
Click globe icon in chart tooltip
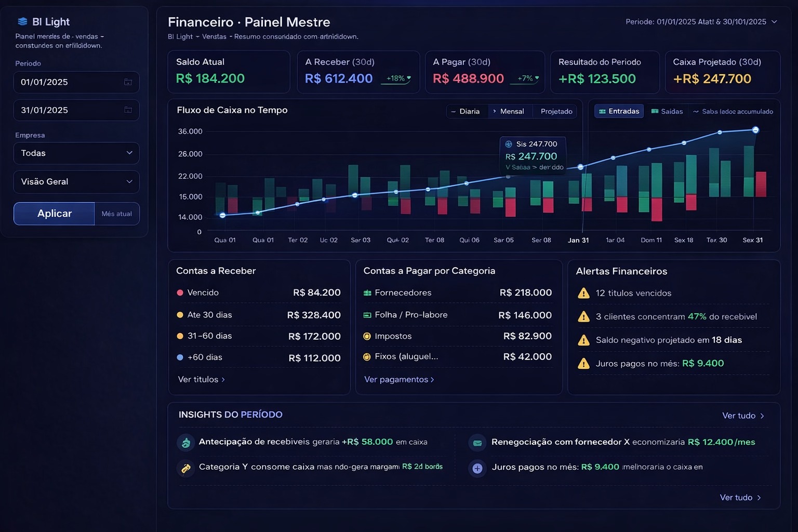point(509,144)
